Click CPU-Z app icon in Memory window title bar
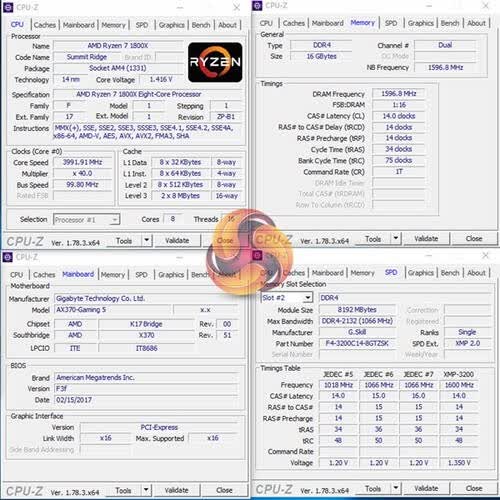 [257, 6]
